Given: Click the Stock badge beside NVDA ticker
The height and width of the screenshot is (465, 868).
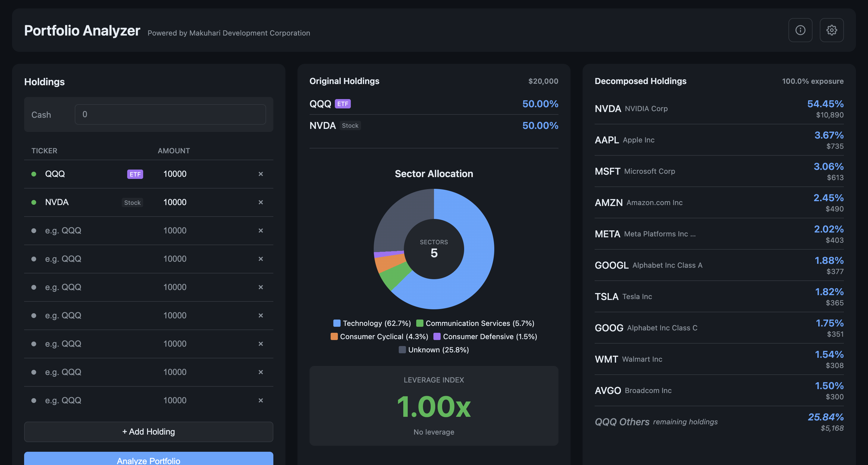Looking at the screenshot, I should 132,202.
